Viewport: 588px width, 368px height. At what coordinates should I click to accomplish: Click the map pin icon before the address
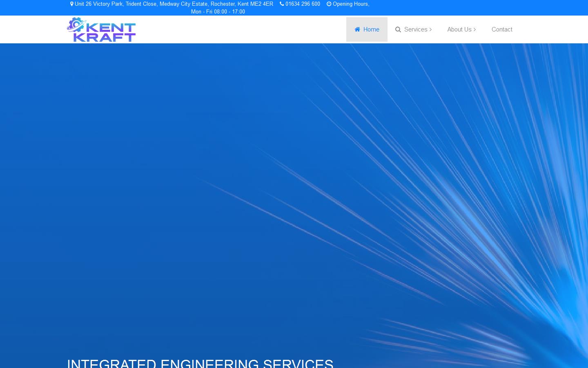(72, 4)
